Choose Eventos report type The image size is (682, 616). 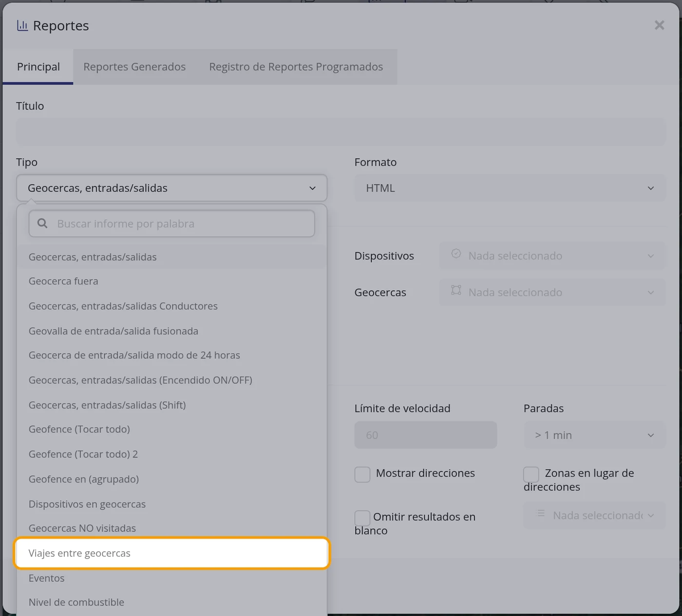(x=171, y=578)
